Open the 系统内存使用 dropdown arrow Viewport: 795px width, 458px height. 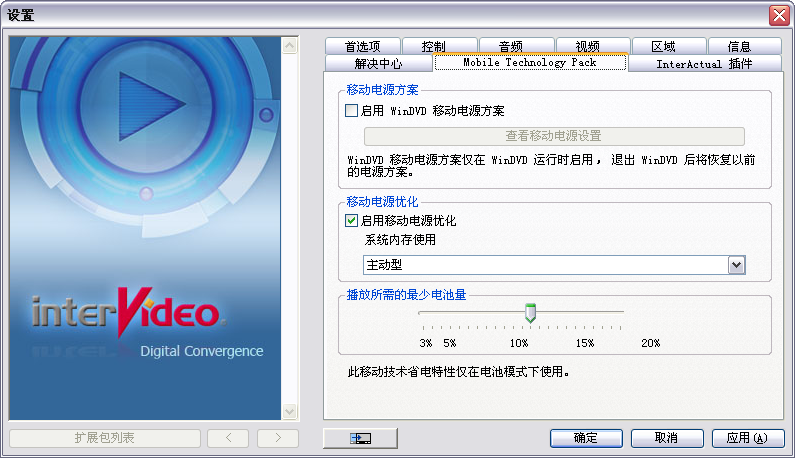pos(737,265)
